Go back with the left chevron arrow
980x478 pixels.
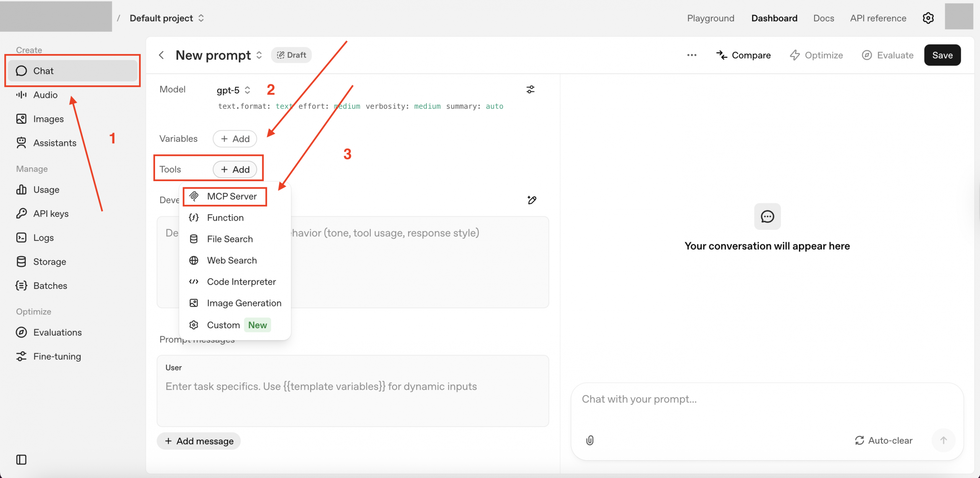tap(162, 55)
